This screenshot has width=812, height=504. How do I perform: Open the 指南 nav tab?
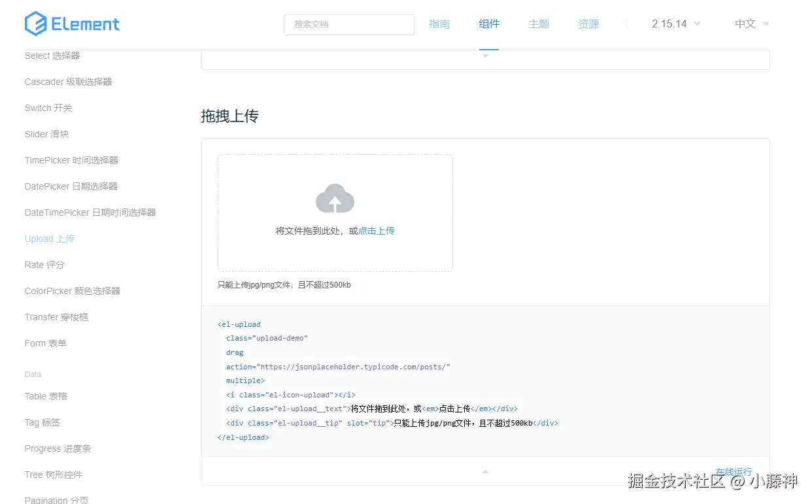click(439, 24)
